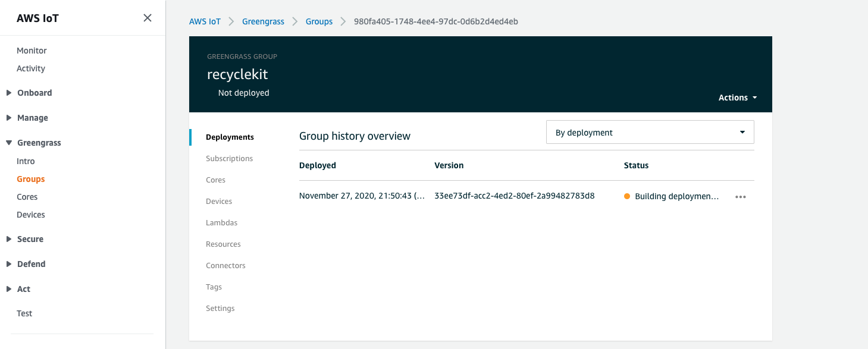
Task: Click the Version column header
Action: click(x=449, y=165)
